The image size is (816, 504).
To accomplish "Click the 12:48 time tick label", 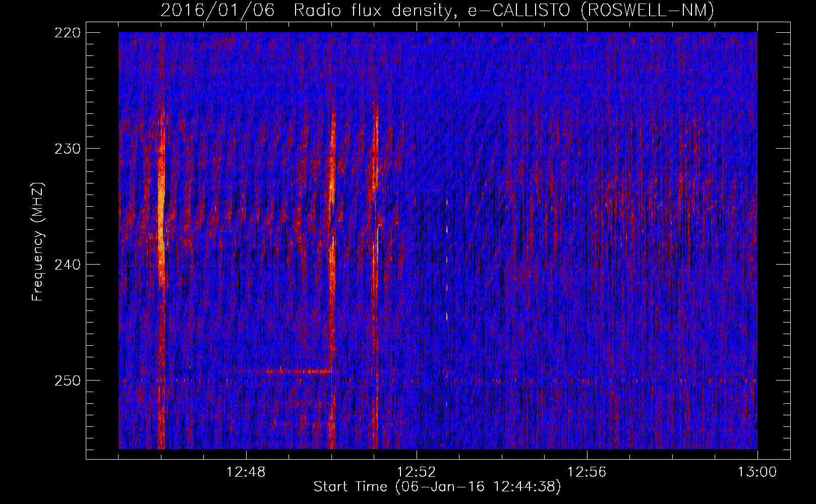I will (x=246, y=472).
